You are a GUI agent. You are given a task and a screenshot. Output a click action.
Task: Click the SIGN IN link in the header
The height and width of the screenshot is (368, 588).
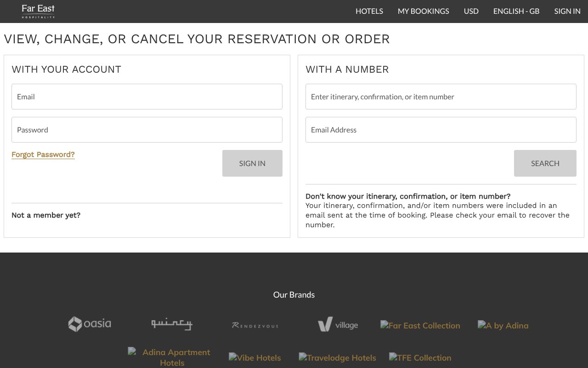pyautogui.click(x=567, y=11)
